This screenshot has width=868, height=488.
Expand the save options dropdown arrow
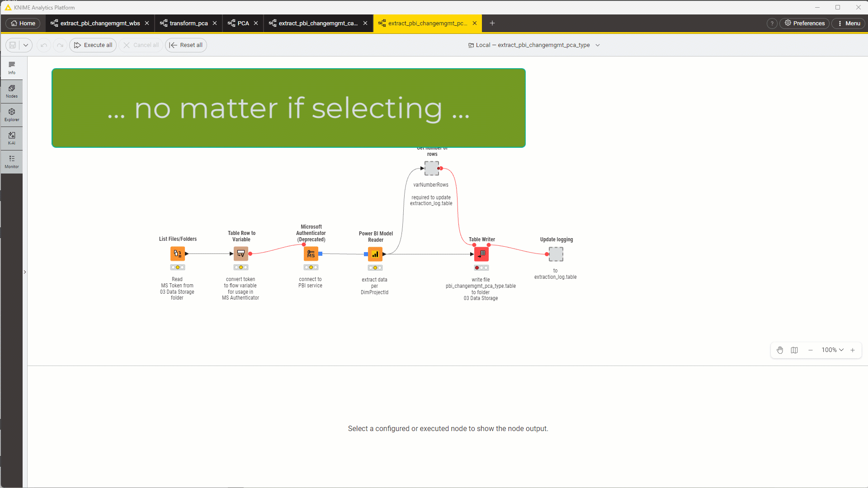coord(26,45)
